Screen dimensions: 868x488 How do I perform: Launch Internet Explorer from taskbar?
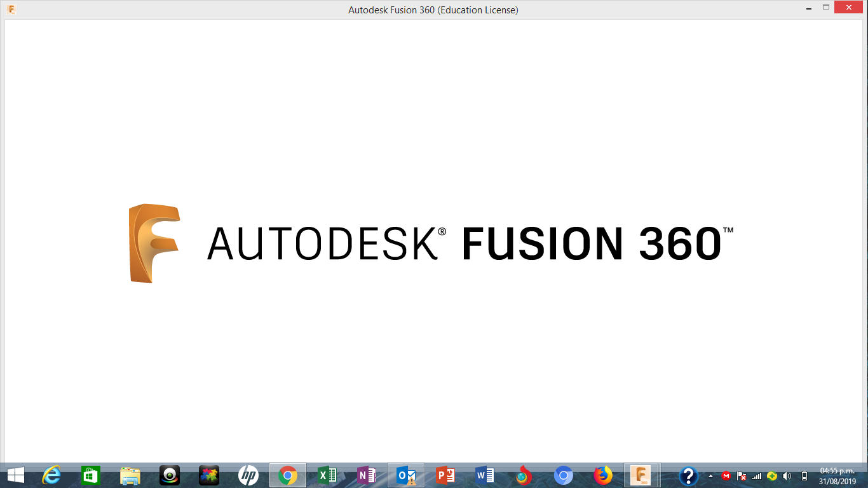pyautogui.click(x=51, y=475)
